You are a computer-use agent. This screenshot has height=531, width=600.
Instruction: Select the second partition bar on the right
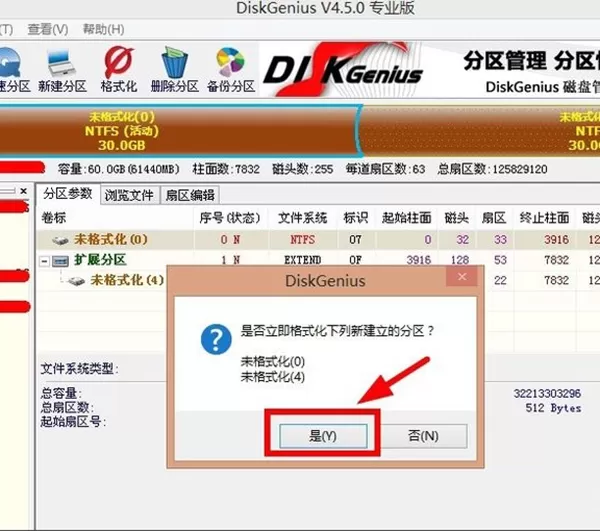pyautogui.click(x=480, y=131)
